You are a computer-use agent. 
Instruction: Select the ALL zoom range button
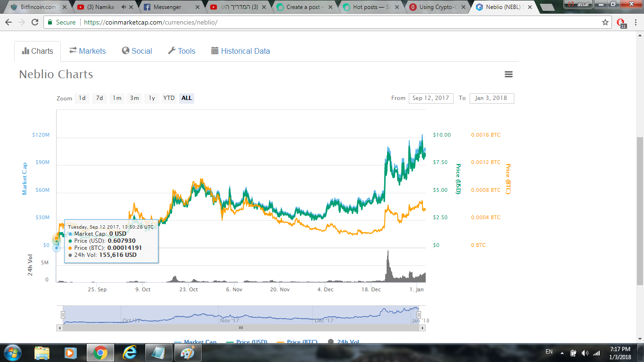click(x=187, y=98)
